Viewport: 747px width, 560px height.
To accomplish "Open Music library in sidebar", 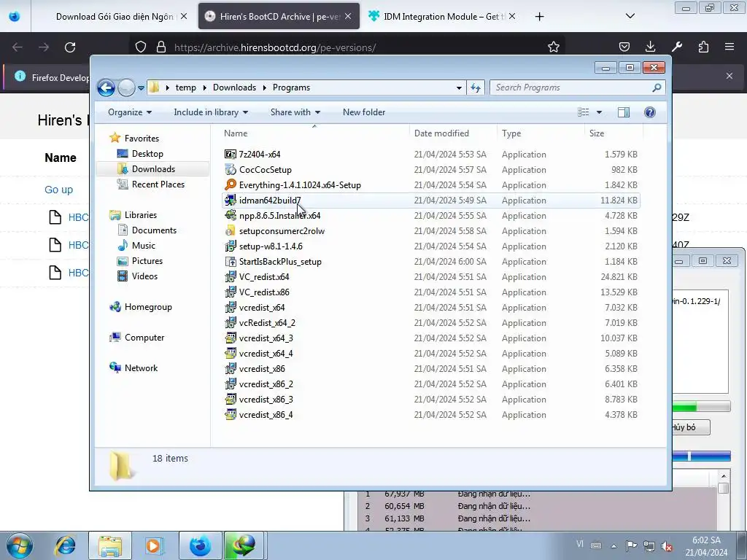I will coord(144,246).
